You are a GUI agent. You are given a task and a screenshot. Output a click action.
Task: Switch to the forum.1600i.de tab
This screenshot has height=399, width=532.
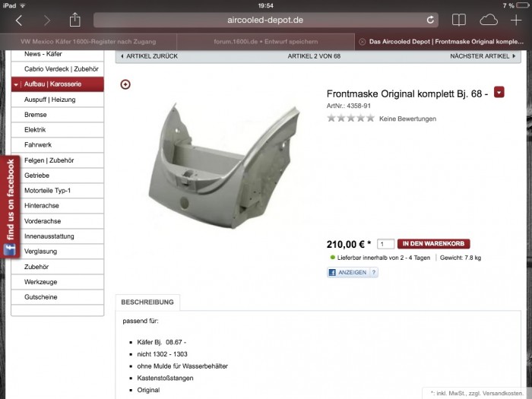coord(266,42)
